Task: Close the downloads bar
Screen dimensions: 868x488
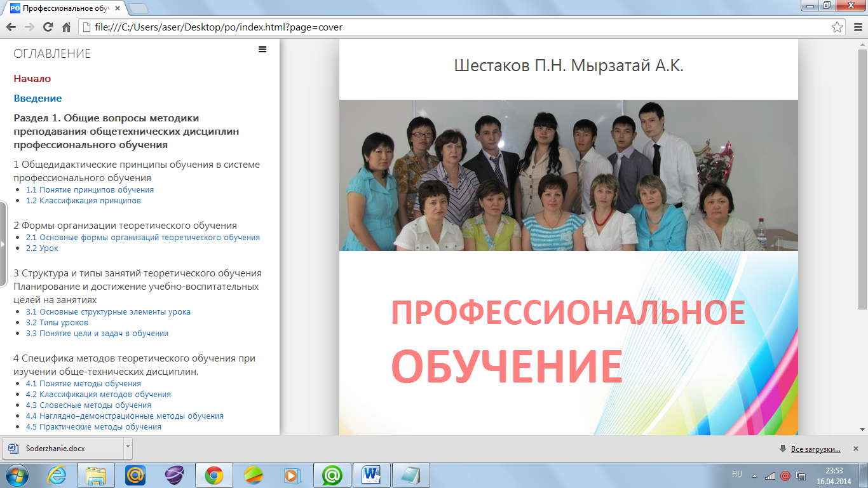Action: pos(855,449)
